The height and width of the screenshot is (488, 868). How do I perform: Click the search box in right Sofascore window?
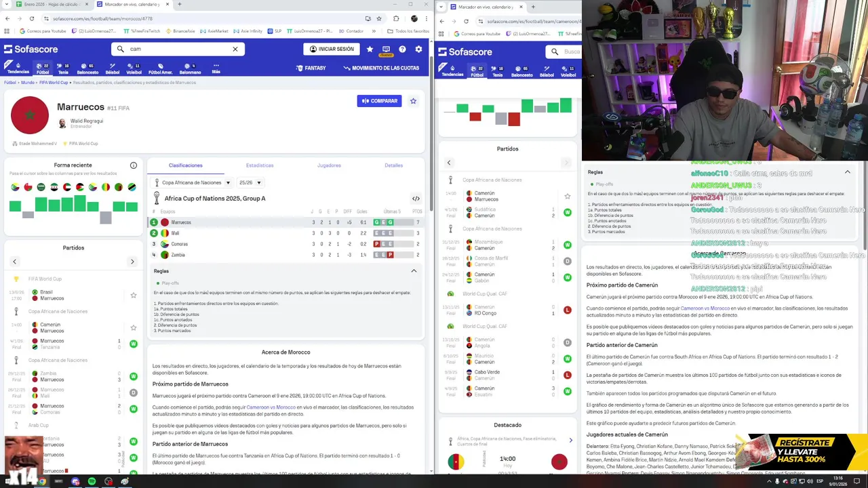point(564,52)
